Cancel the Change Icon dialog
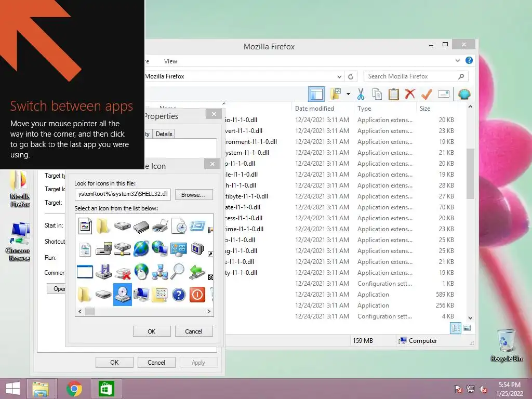Image resolution: width=532 pixels, height=399 pixels. point(194,331)
